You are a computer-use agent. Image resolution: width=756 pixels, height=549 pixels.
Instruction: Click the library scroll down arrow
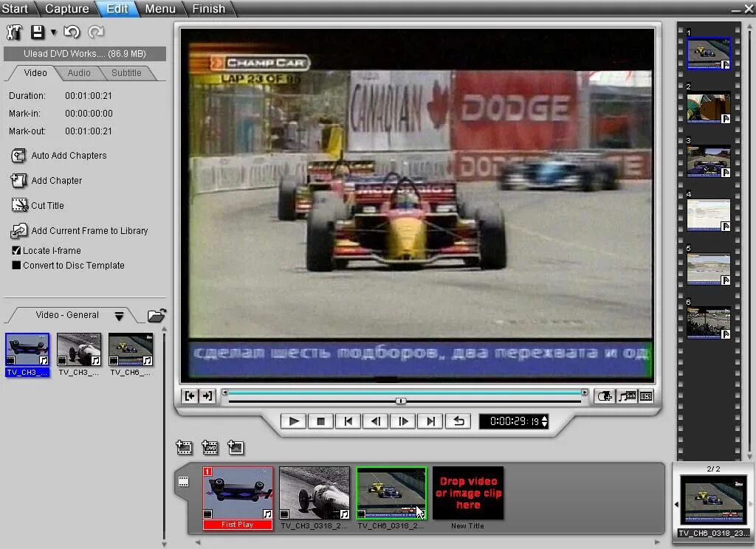[164, 544]
